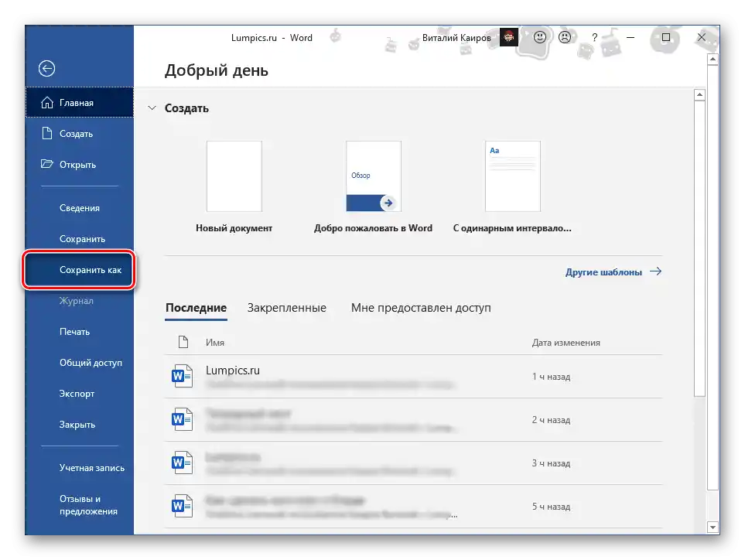Click outer scrollbar up arrow

[713, 60]
